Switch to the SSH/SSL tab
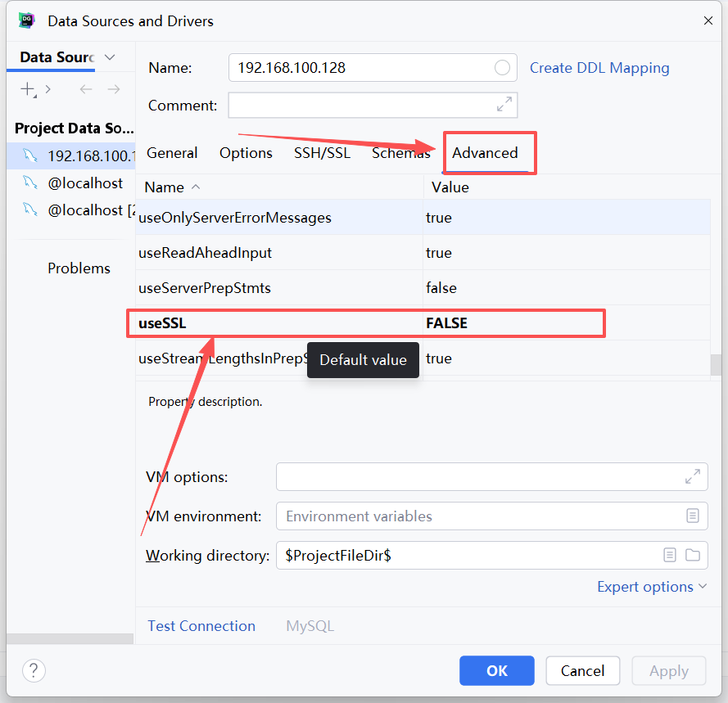The image size is (728, 703). pyautogui.click(x=322, y=153)
